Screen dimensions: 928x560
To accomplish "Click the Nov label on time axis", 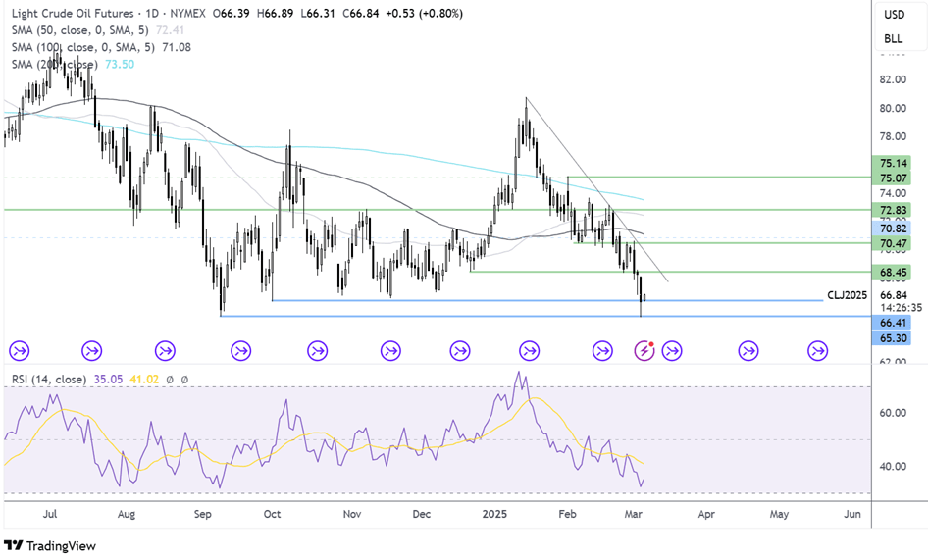I will coord(351,514).
